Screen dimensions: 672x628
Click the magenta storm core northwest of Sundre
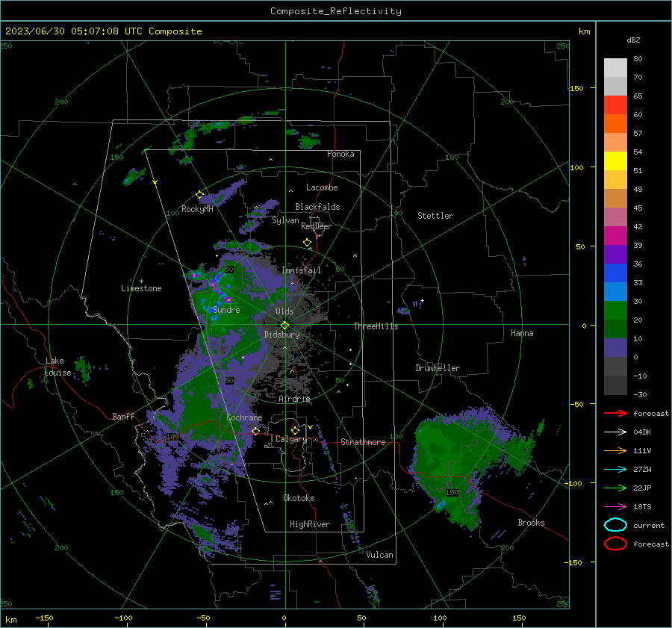(213, 284)
